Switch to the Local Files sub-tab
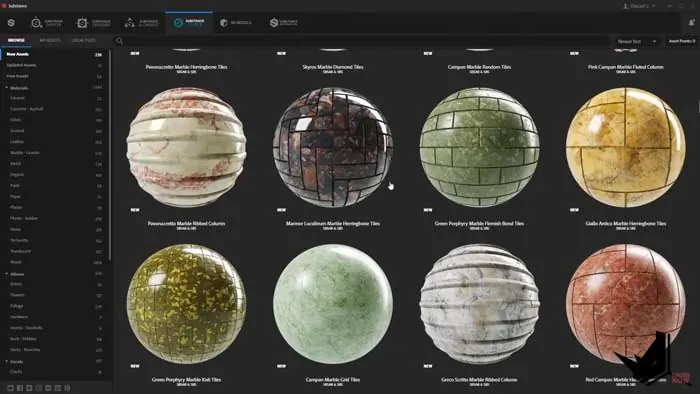The height and width of the screenshot is (394, 700). 83,41
